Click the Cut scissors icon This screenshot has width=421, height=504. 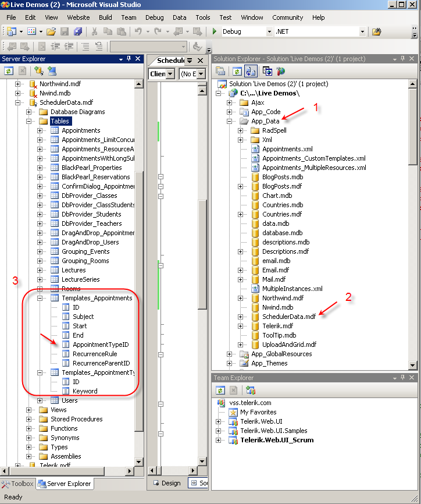coord(94,31)
